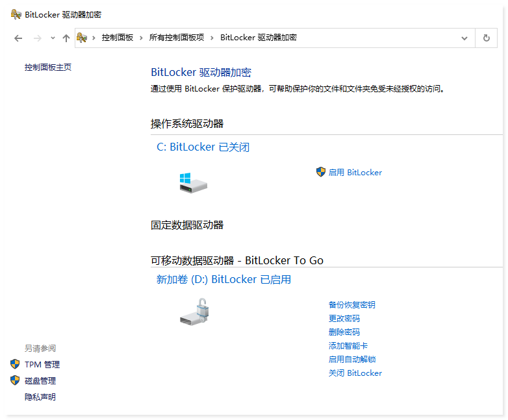Click the BitLocker keys icon in the address bar

pyautogui.click(x=82, y=38)
